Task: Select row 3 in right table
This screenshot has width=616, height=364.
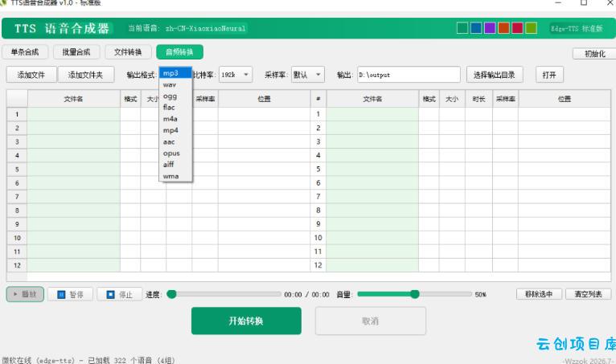Action: click(318, 141)
